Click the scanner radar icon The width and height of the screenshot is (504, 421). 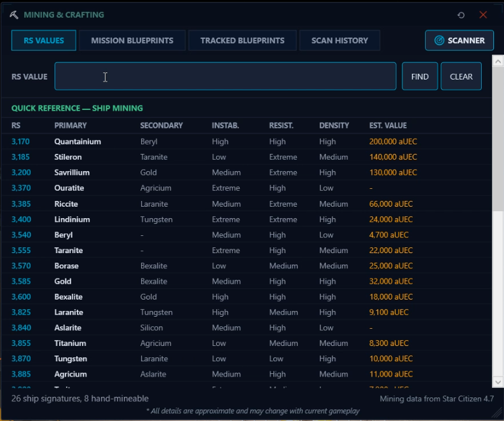pos(439,41)
